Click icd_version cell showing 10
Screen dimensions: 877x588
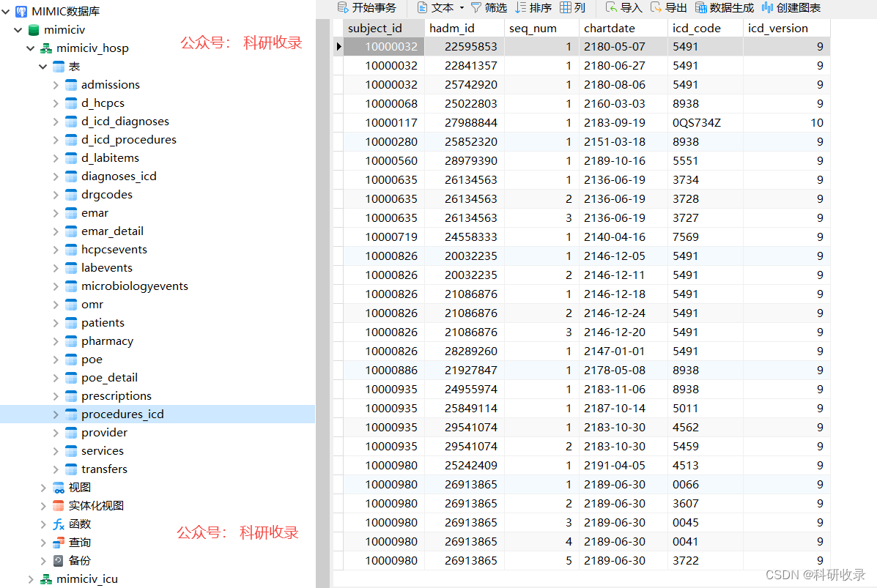pyautogui.click(x=786, y=123)
